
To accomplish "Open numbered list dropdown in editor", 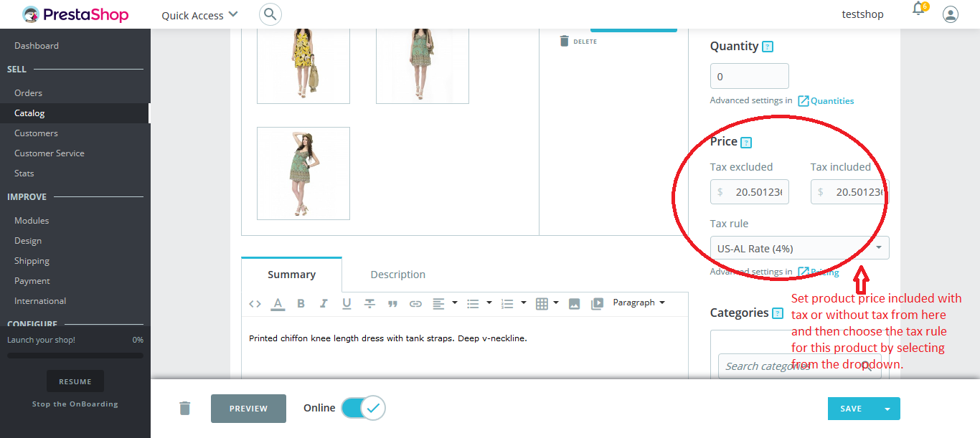I will (x=514, y=304).
